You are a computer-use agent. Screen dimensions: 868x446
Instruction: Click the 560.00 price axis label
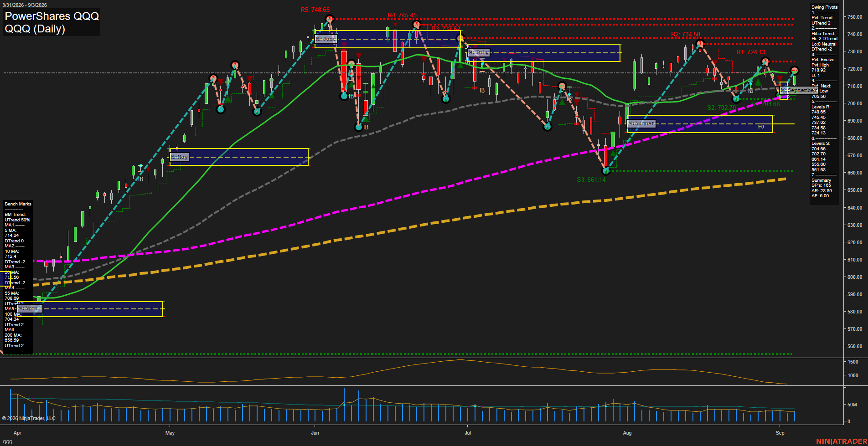tap(855, 346)
